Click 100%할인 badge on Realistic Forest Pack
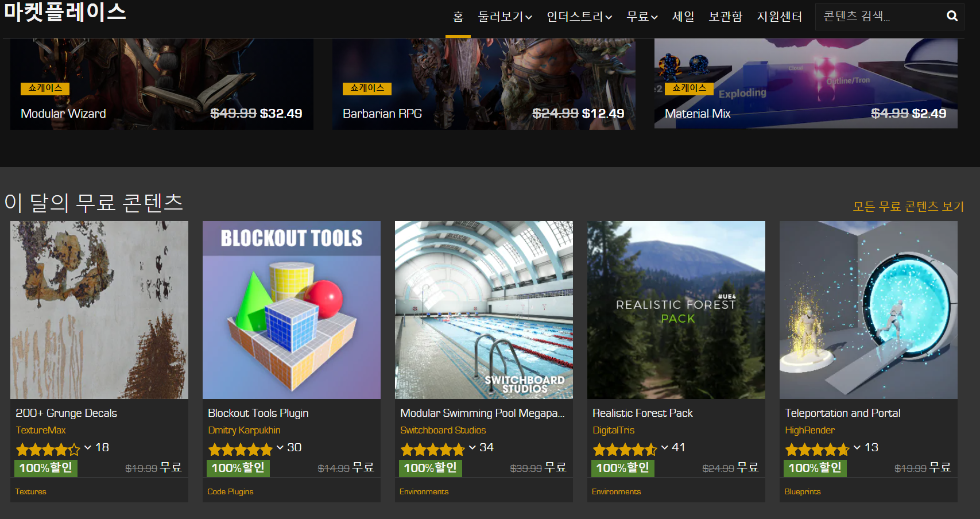Viewport: 980px width, 519px height. click(x=622, y=468)
